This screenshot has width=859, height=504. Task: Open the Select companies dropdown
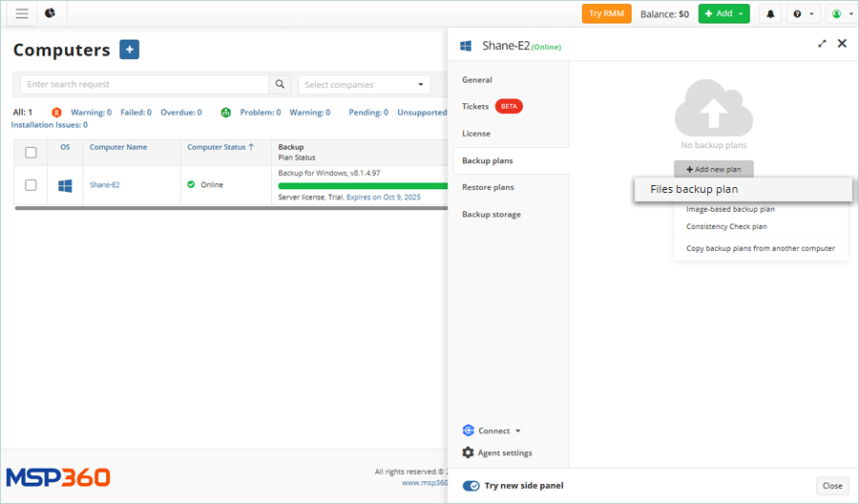[364, 85]
